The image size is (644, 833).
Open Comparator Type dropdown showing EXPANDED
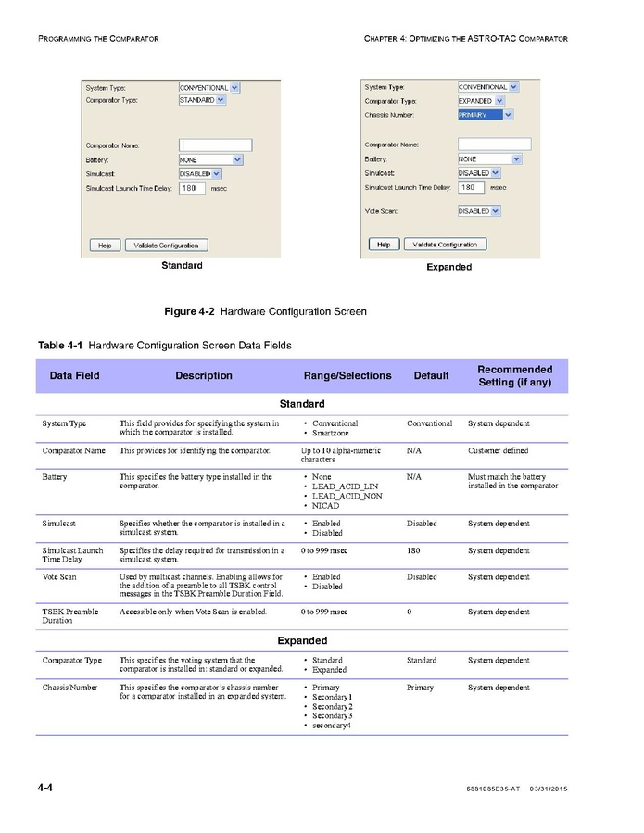[500, 101]
